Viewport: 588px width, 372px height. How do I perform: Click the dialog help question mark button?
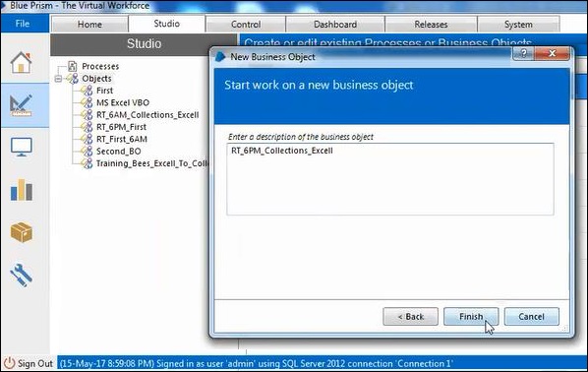(x=524, y=53)
